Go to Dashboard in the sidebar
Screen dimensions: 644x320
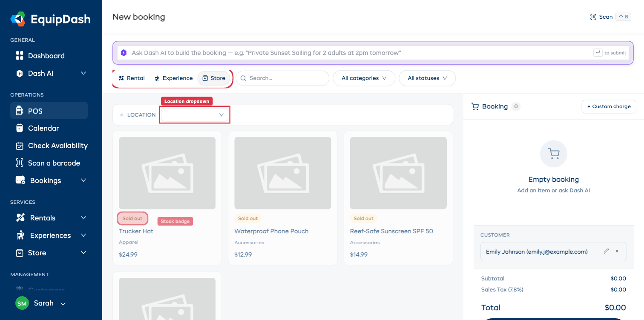[x=49, y=56]
